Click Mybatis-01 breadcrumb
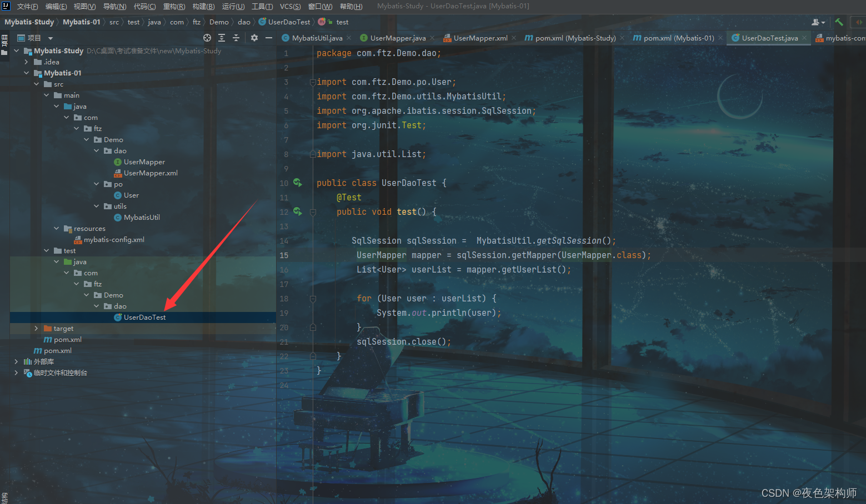The image size is (866, 504). click(82, 22)
